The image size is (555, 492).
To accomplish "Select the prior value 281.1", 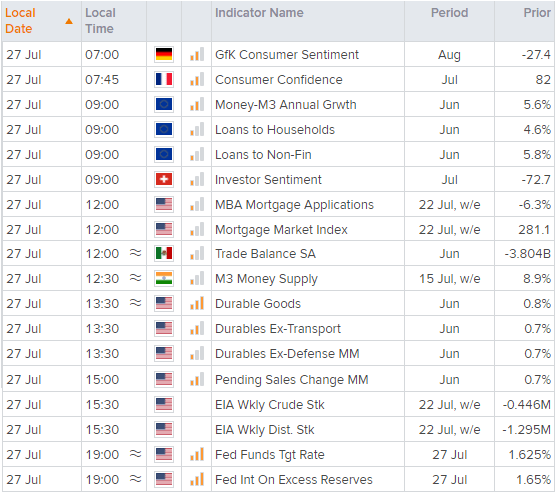I will (534, 230).
